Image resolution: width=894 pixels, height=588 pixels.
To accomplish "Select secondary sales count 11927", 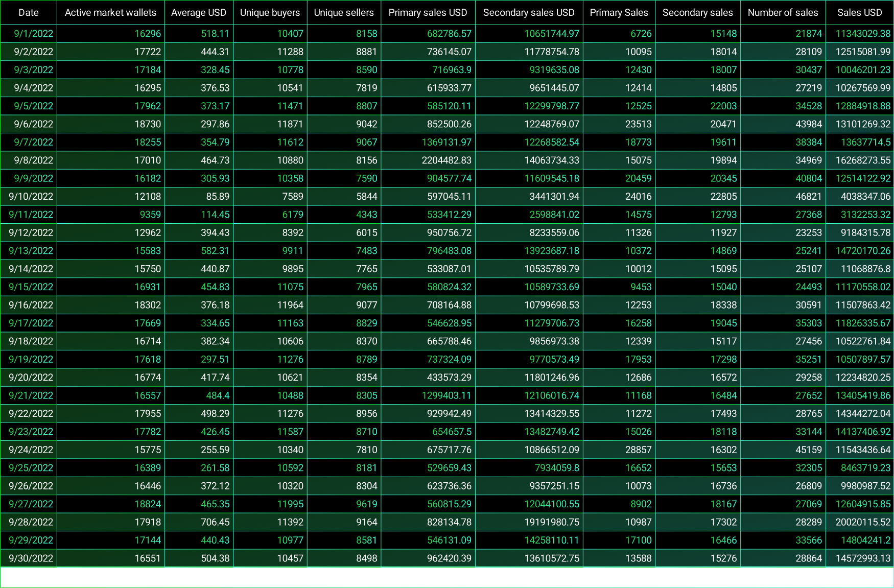I will [x=698, y=233].
